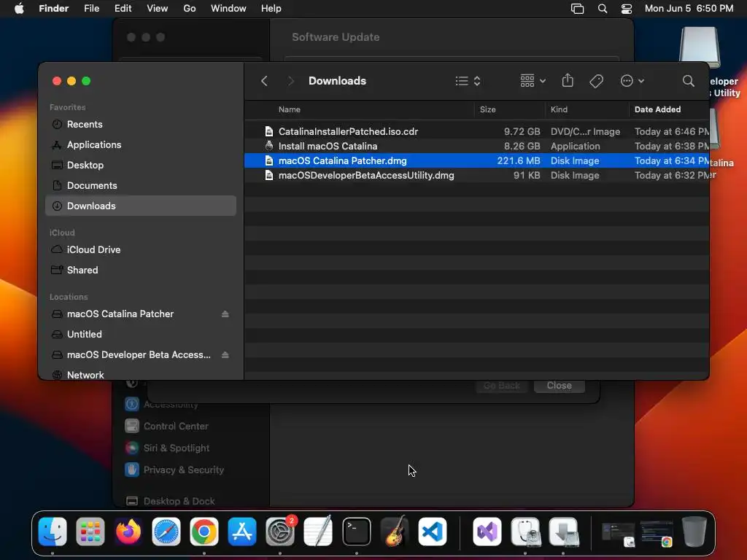The width and height of the screenshot is (747, 560).
Task: Launch GarageBand from the Dock
Action: (x=395, y=532)
